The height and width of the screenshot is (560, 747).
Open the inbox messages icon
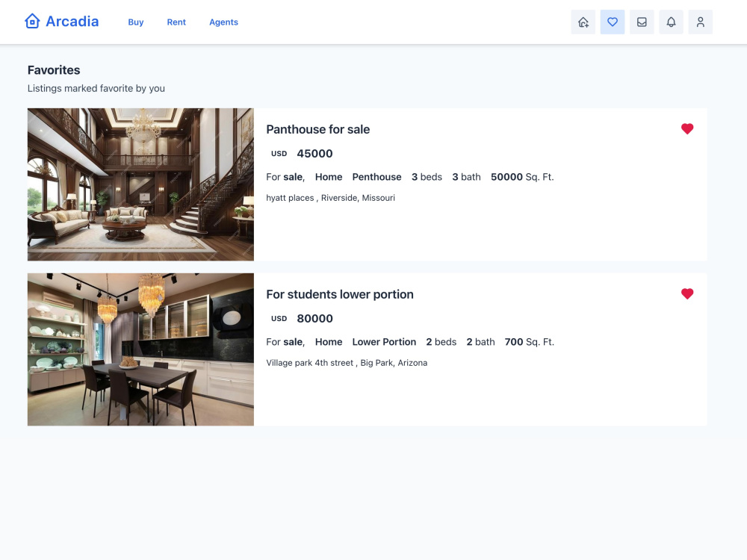click(642, 22)
